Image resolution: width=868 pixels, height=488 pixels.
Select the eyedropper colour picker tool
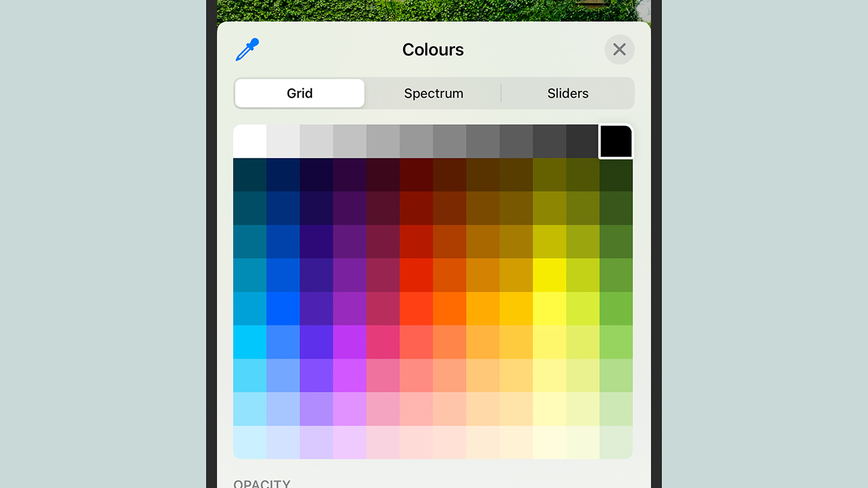coord(247,49)
